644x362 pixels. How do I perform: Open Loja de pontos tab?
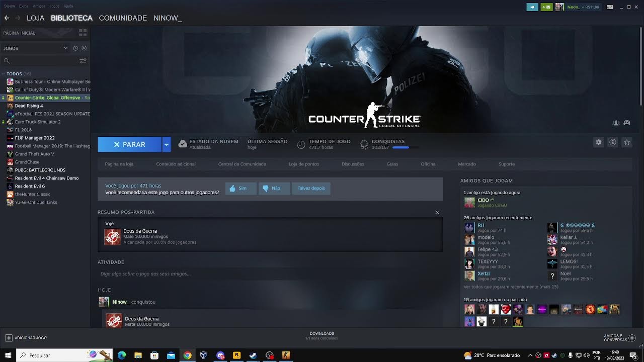click(x=303, y=164)
